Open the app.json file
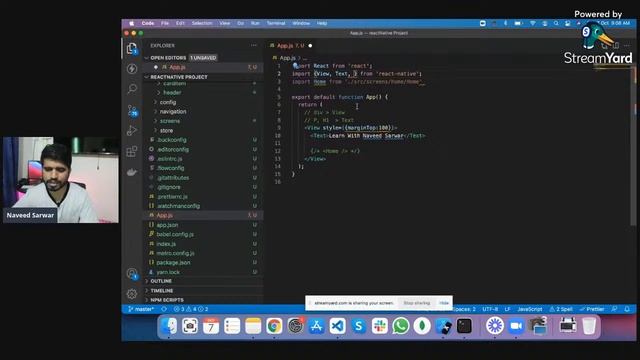Screen dimensions: 640x360 tap(167, 225)
